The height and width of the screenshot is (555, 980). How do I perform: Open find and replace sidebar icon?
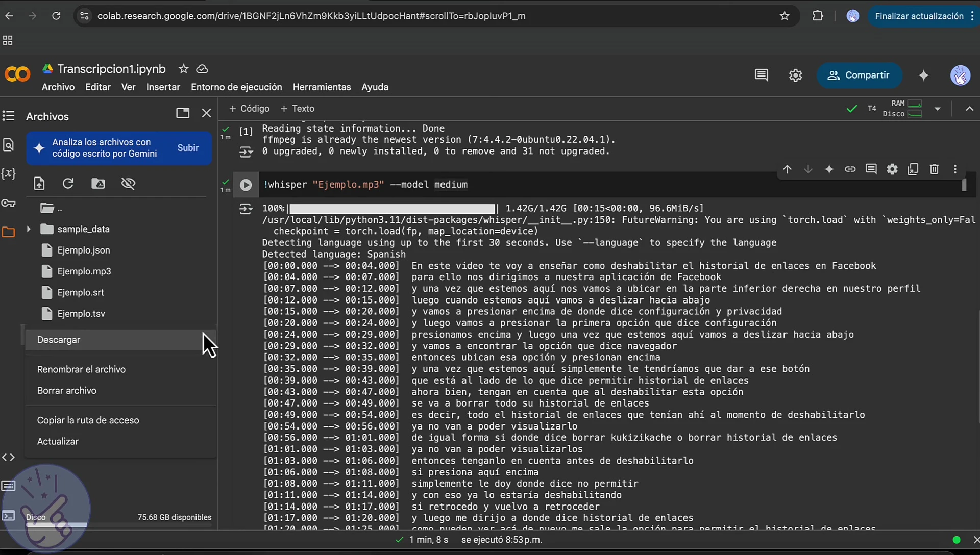point(9,145)
